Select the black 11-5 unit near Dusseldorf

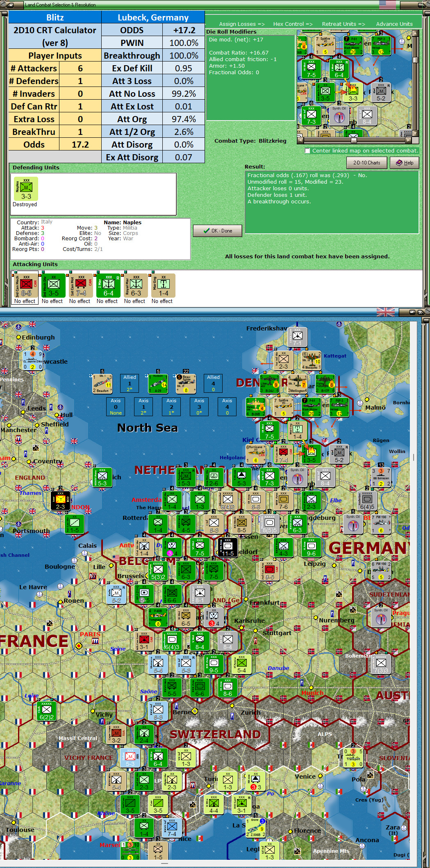[228, 547]
